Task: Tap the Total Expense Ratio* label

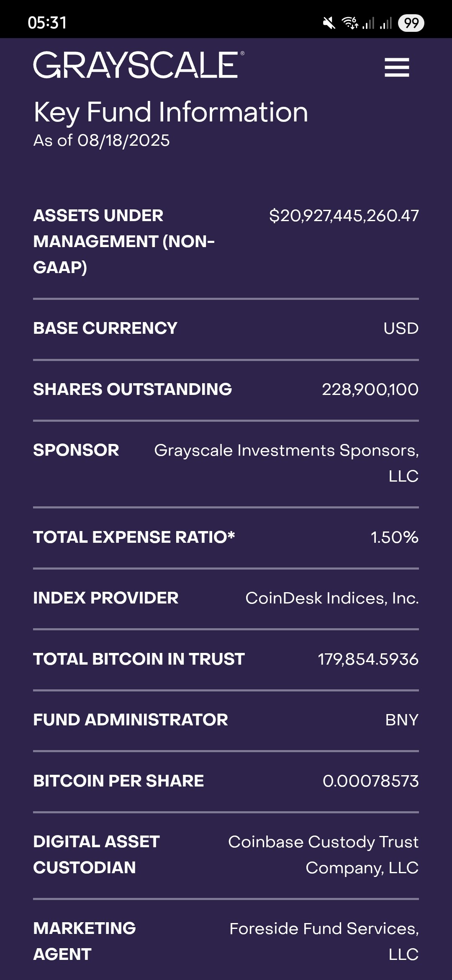Action: point(134,537)
